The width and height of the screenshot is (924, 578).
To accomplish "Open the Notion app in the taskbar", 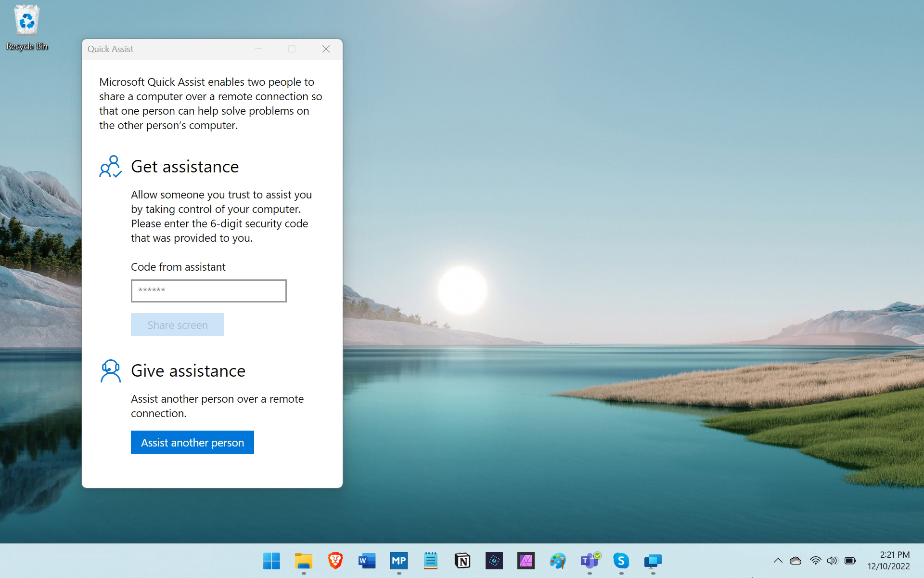I will pyautogui.click(x=462, y=561).
